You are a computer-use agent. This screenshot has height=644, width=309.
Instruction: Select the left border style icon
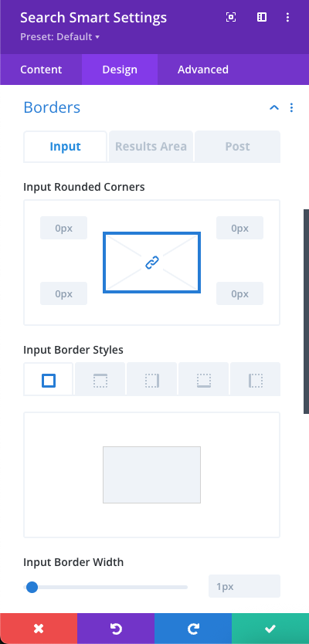[x=255, y=381]
